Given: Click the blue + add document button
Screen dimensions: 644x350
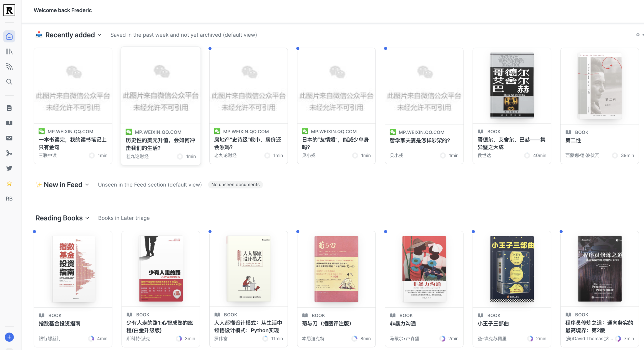Looking at the screenshot, I should tap(9, 337).
